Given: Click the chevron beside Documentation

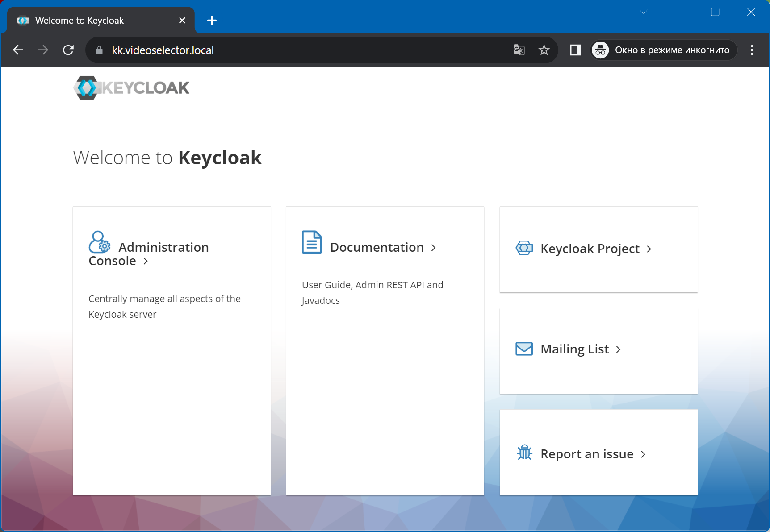Looking at the screenshot, I should [x=433, y=248].
